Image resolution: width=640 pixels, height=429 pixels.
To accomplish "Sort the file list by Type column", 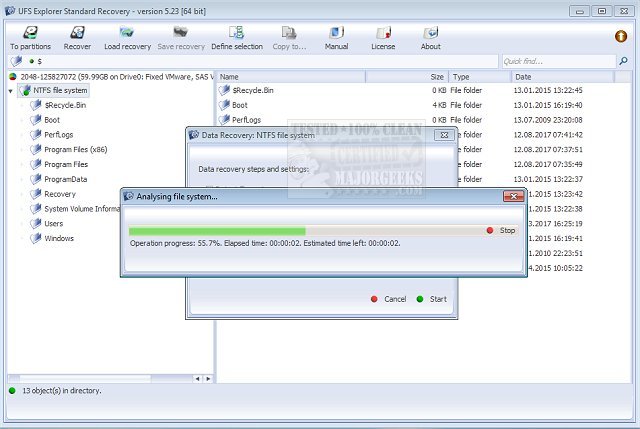I will (480, 77).
